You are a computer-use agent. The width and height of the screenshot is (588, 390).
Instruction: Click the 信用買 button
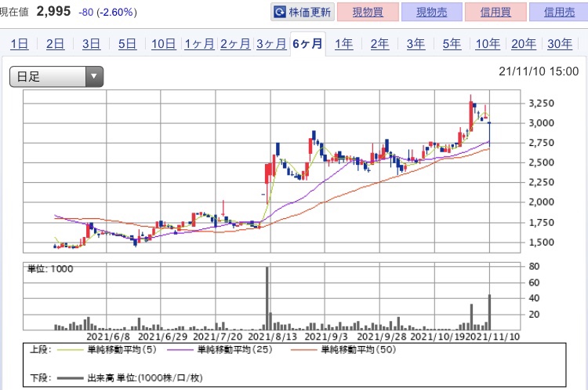pos(495,12)
